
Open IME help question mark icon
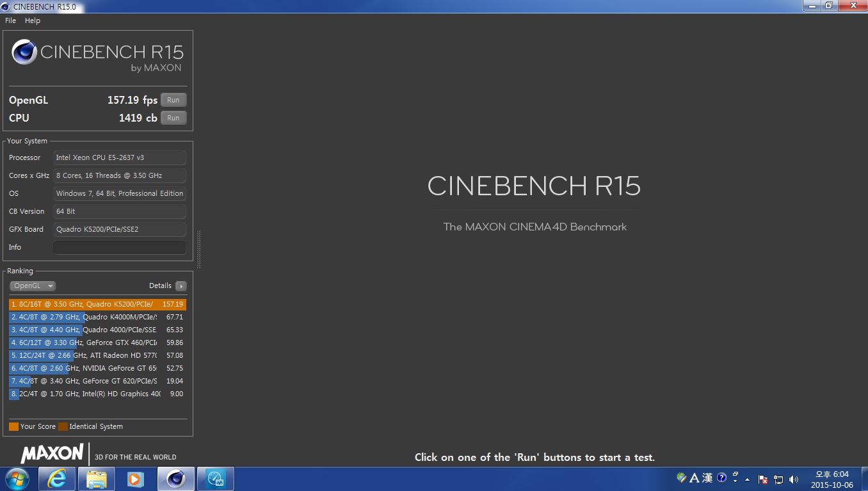point(722,478)
